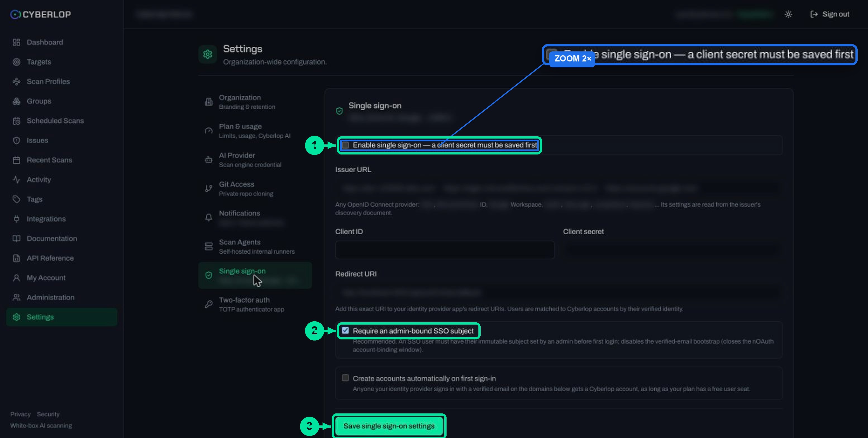The width and height of the screenshot is (868, 438).
Task: Click the Integrations plug icon
Action: (x=16, y=219)
